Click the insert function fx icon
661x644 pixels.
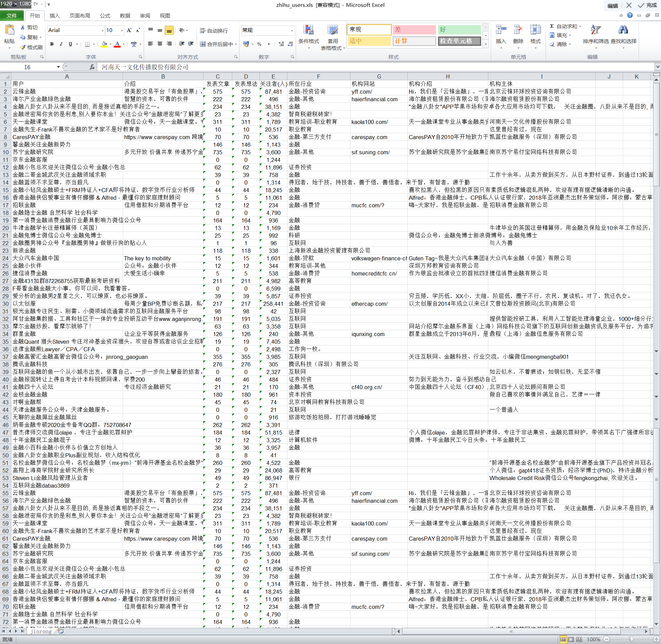pos(92,67)
